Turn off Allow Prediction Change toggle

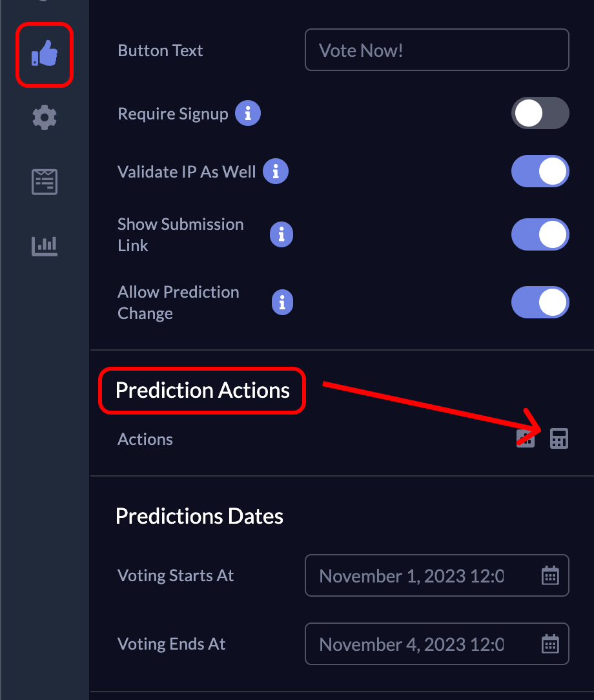click(x=540, y=302)
